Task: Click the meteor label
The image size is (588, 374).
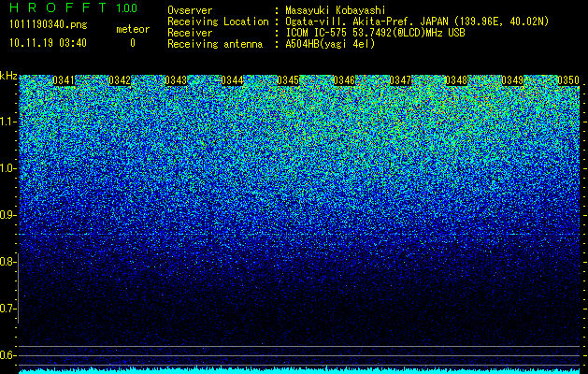Action: (x=133, y=29)
